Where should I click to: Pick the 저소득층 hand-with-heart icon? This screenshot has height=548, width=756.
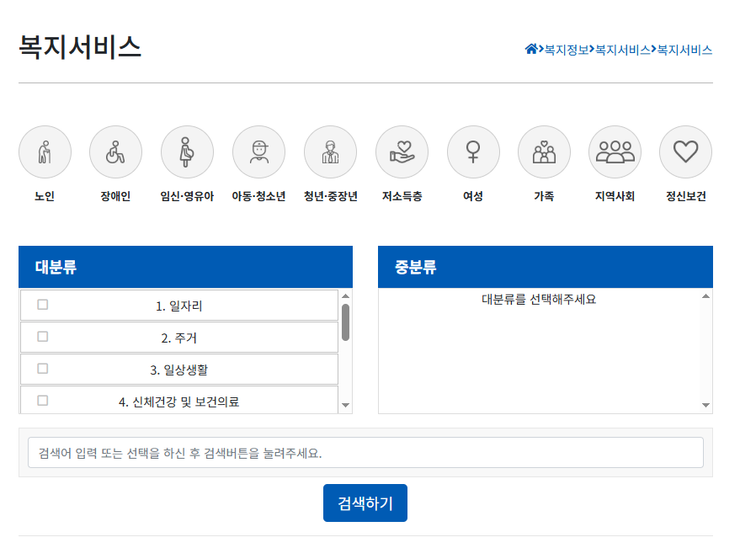click(402, 152)
